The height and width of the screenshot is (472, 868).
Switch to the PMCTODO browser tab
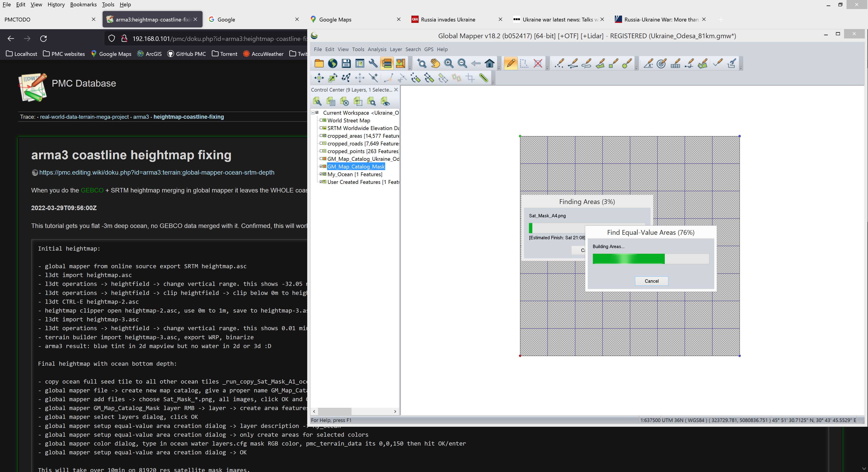(x=50, y=19)
